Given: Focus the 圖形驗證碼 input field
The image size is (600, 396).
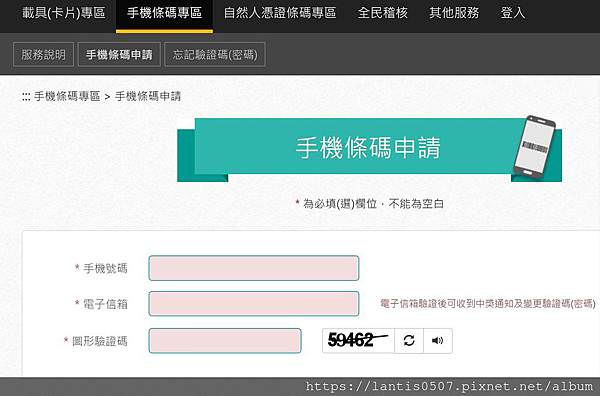Looking at the screenshot, I should pyautogui.click(x=225, y=341).
